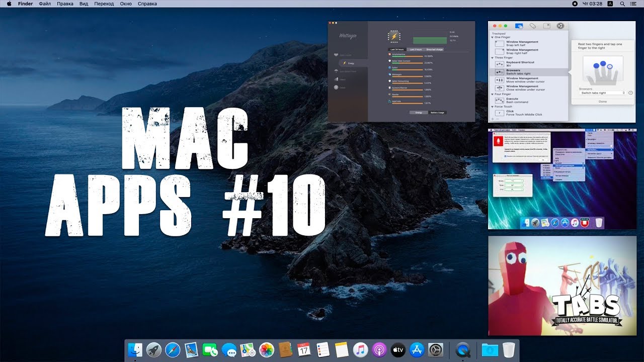Screen dimensions: 644x362
Task: Click Amphetamine energy usage bar
Action: coord(407,56)
